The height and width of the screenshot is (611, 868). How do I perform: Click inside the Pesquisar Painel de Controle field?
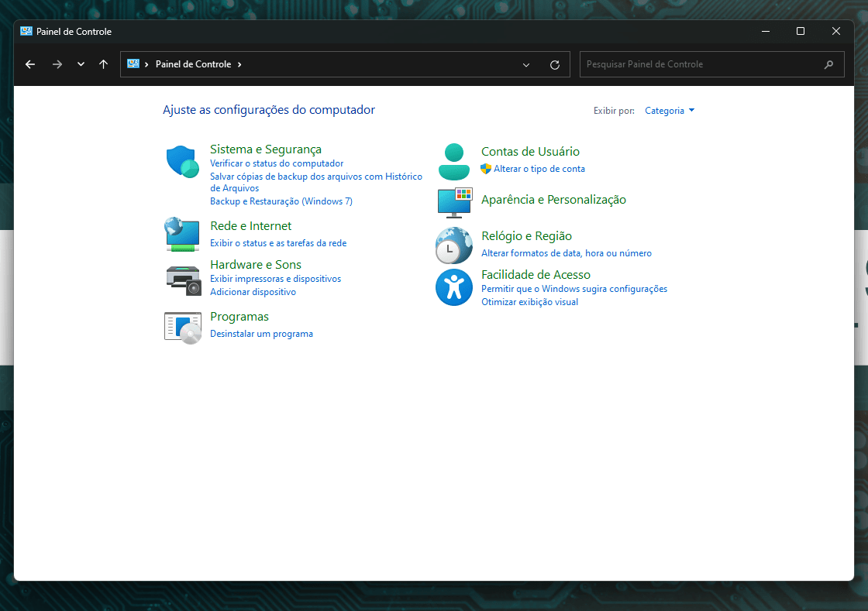point(697,64)
